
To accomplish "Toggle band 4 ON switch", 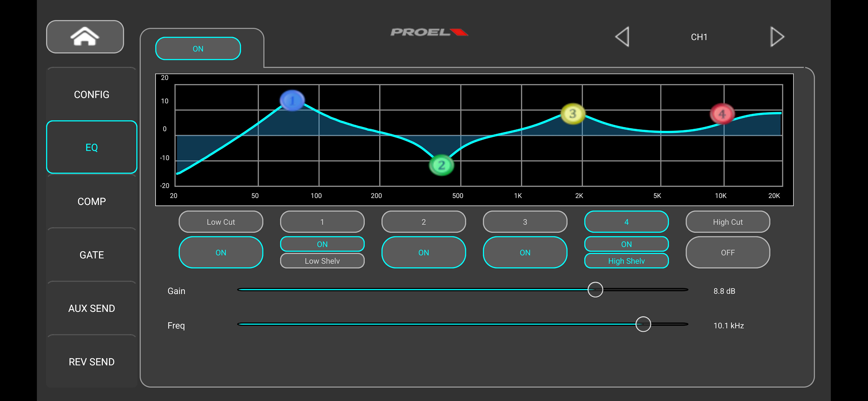I will pyautogui.click(x=626, y=244).
